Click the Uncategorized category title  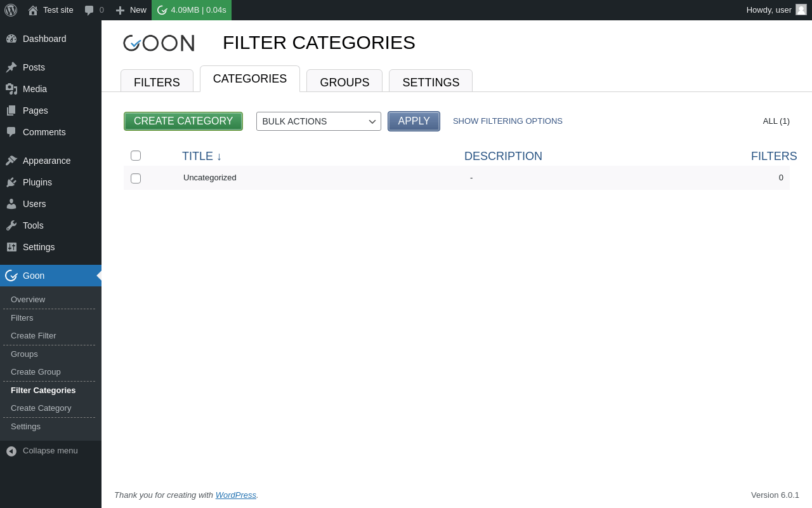tap(210, 178)
